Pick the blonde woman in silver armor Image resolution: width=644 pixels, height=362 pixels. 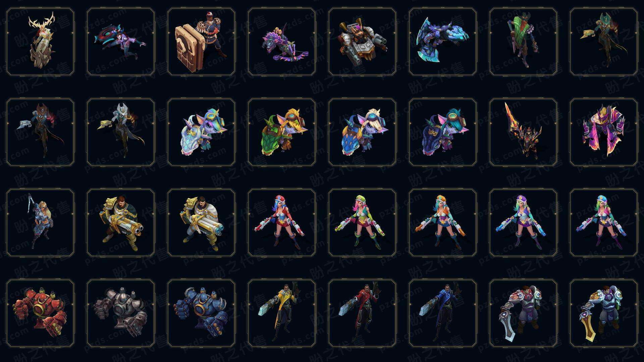[40, 223]
